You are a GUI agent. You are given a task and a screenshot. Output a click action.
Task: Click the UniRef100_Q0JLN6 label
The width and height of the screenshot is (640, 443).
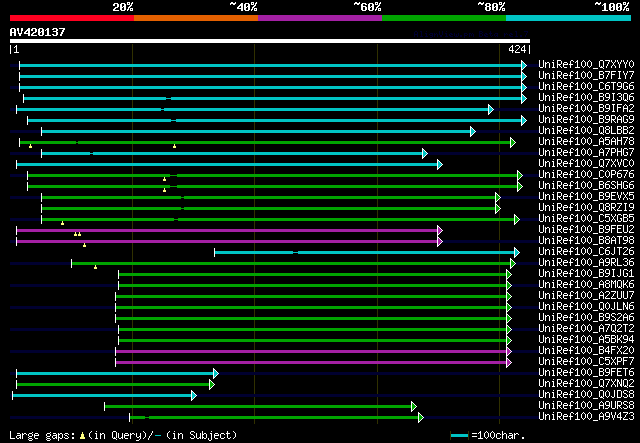586,307
